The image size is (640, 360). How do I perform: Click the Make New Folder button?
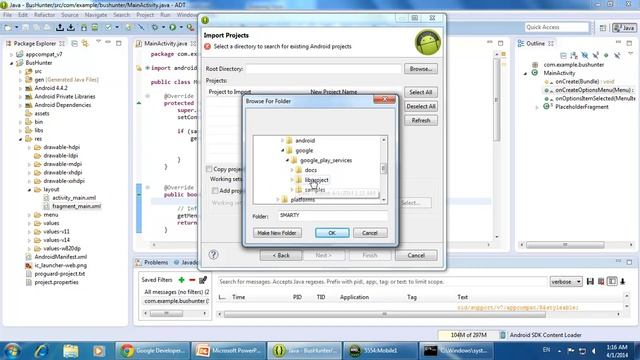pos(277,233)
